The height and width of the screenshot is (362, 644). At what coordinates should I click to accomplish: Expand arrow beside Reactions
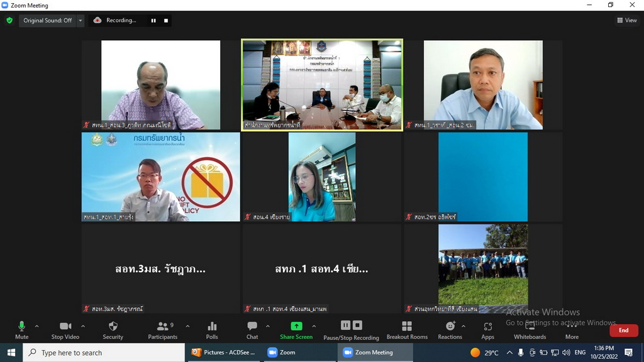[464, 326]
